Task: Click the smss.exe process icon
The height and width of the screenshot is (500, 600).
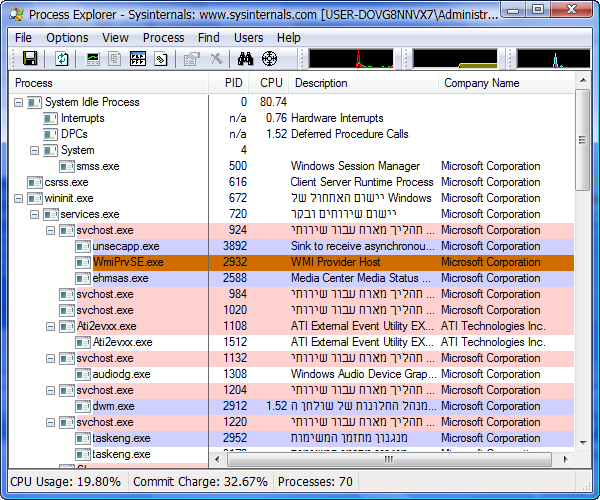Action: click(67, 166)
